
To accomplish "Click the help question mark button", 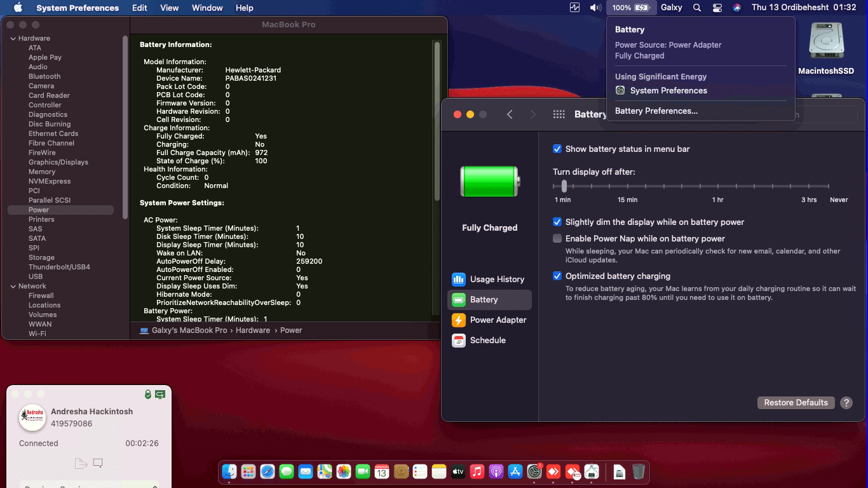I will click(x=846, y=403).
